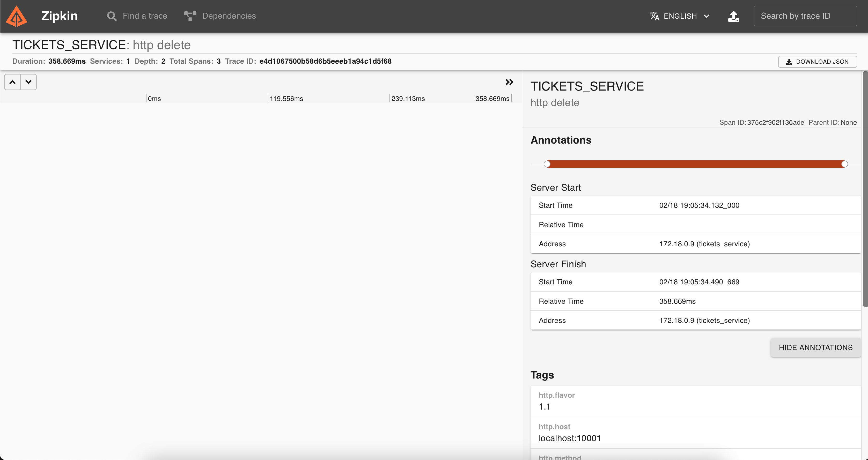Click the translate language icon
The height and width of the screenshot is (460, 868).
[x=654, y=16]
